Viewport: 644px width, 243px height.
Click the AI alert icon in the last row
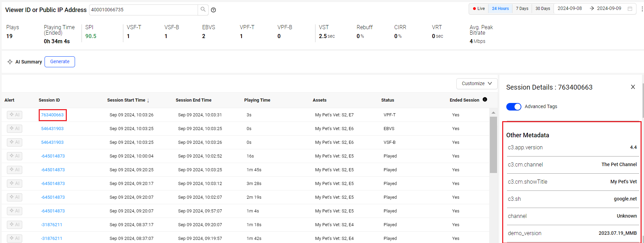14,238
